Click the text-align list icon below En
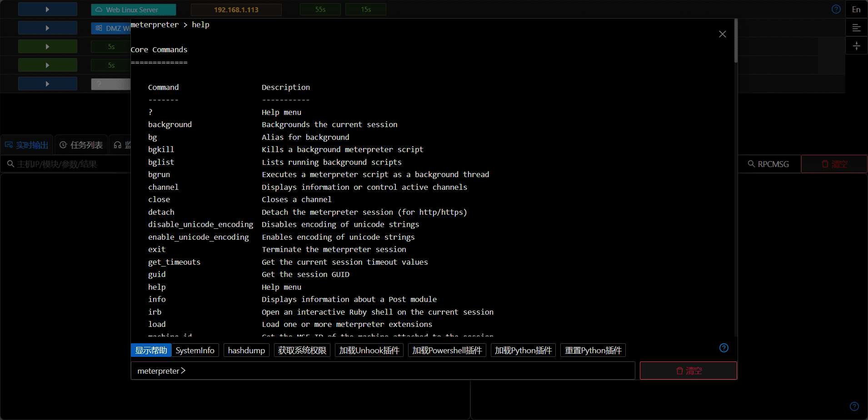 [x=856, y=28]
